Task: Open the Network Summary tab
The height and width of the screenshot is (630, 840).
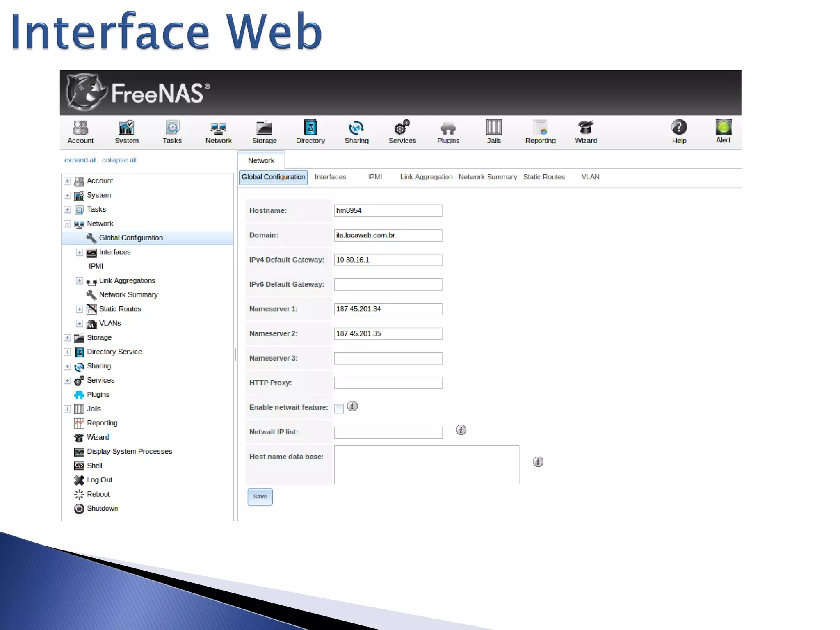Action: 487,177
